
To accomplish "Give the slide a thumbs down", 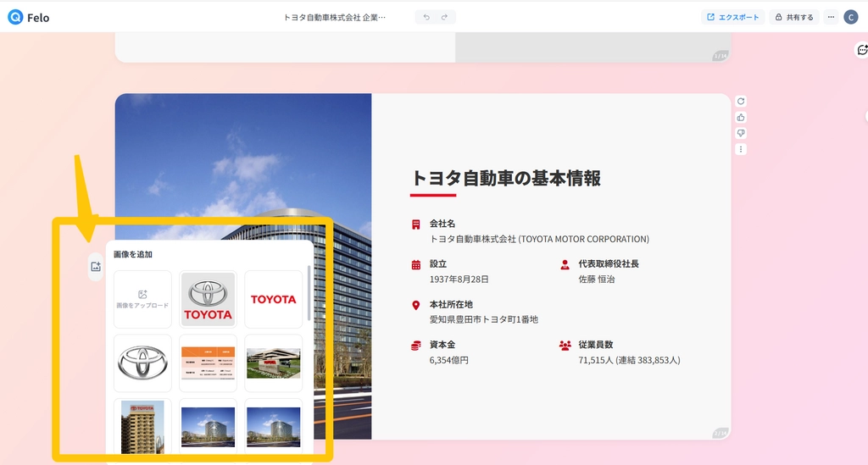I will [x=741, y=133].
